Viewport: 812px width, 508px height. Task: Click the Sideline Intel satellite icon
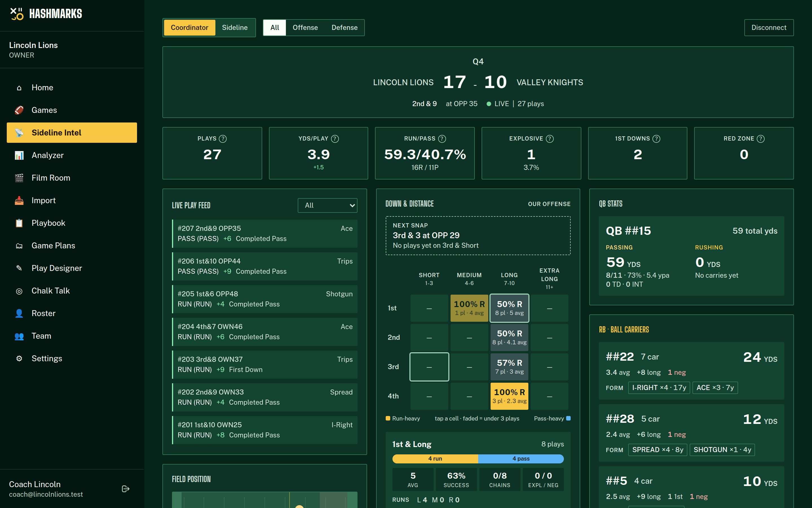(19, 133)
